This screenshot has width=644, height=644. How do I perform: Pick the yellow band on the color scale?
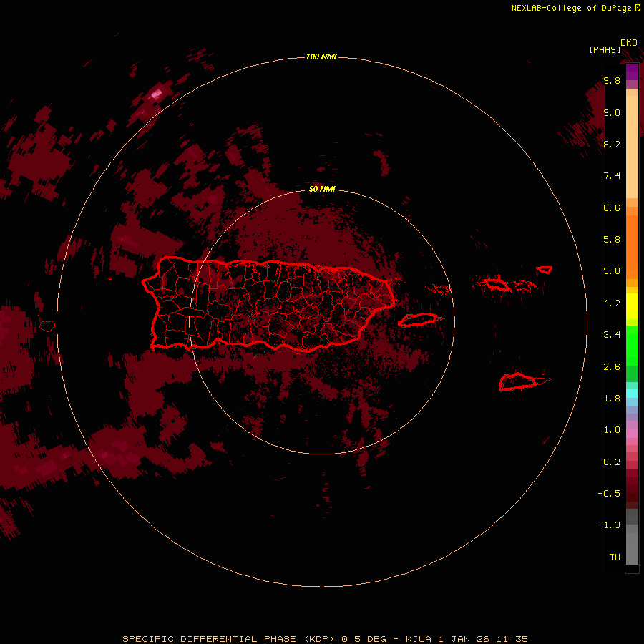632,306
